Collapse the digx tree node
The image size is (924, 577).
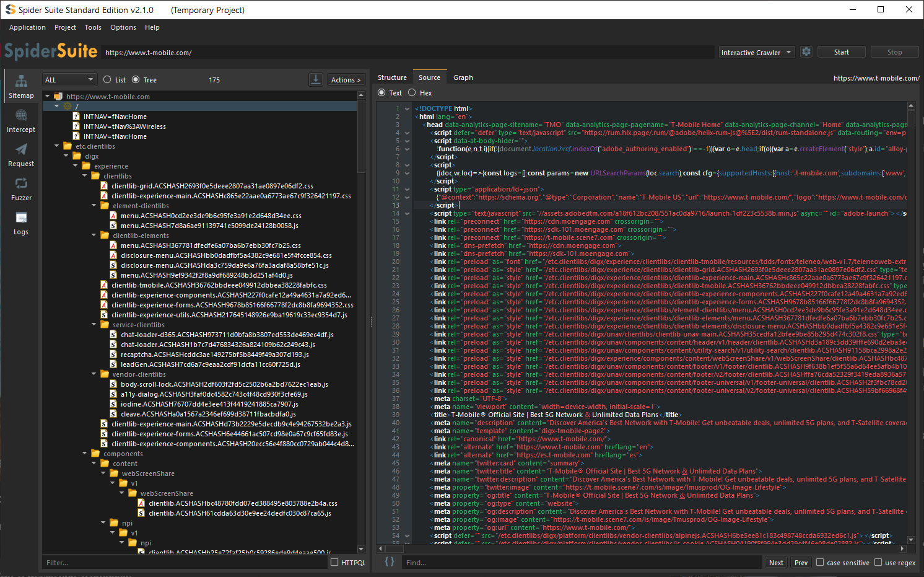click(x=66, y=156)
